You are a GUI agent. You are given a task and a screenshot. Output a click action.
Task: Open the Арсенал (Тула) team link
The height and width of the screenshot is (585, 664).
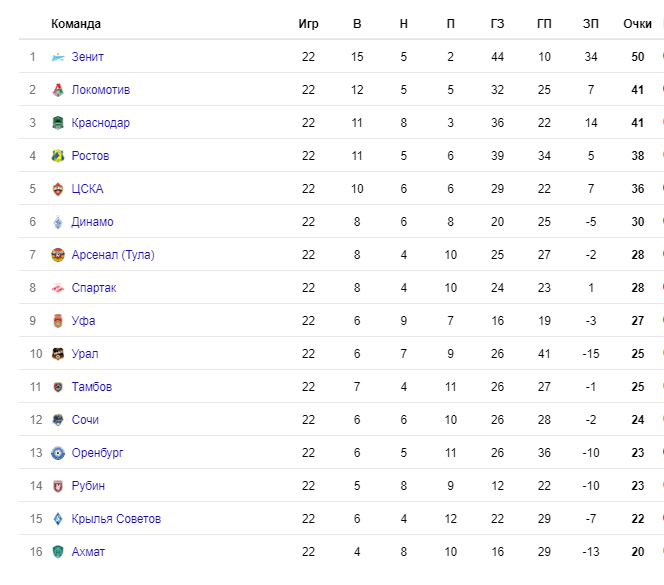tap(113, 255)
